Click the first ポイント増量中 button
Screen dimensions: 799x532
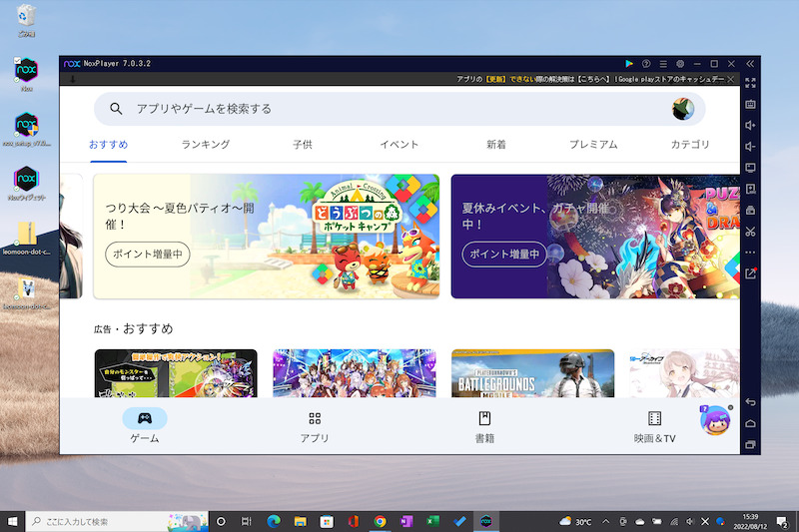click(x=148, y=255)
